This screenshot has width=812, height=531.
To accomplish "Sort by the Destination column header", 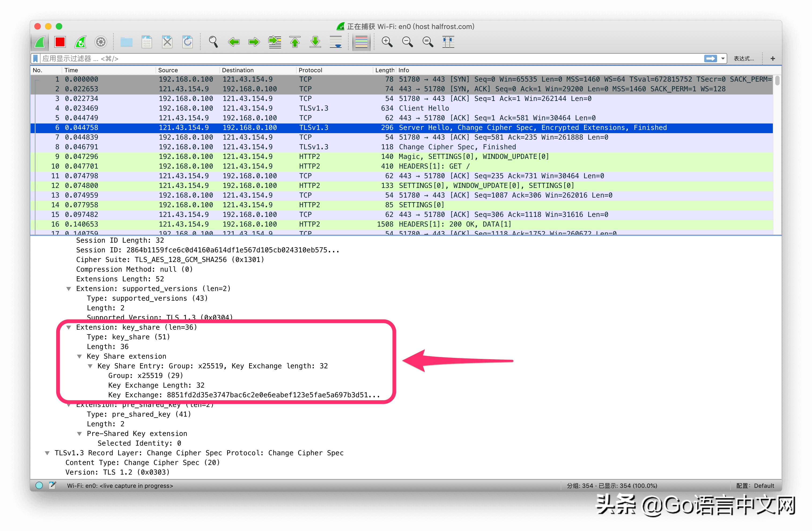I will click(237, 70).
